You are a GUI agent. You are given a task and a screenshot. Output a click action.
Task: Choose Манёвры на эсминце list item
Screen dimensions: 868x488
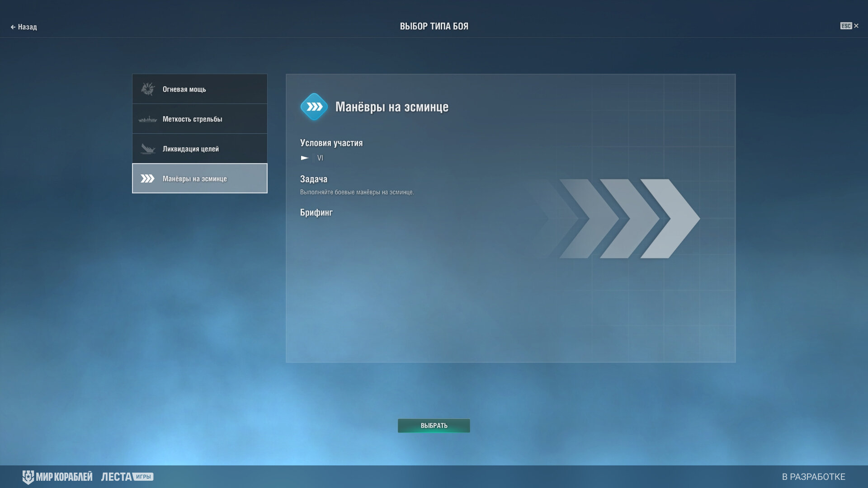point(200,178)
